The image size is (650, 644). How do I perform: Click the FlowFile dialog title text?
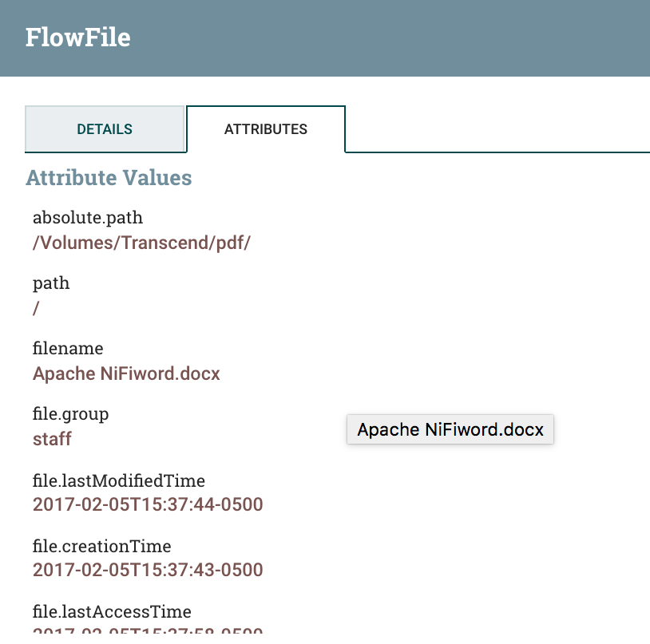coord(78,38)
